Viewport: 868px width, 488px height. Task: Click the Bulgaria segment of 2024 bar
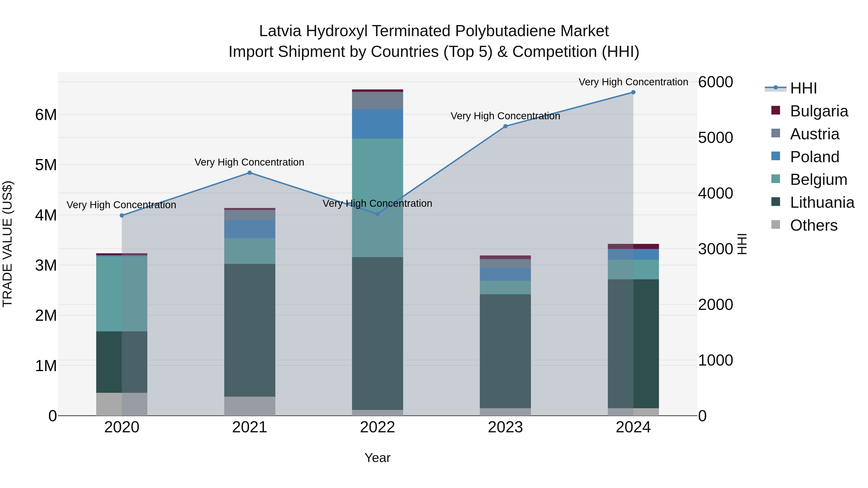tap(633, 247)
